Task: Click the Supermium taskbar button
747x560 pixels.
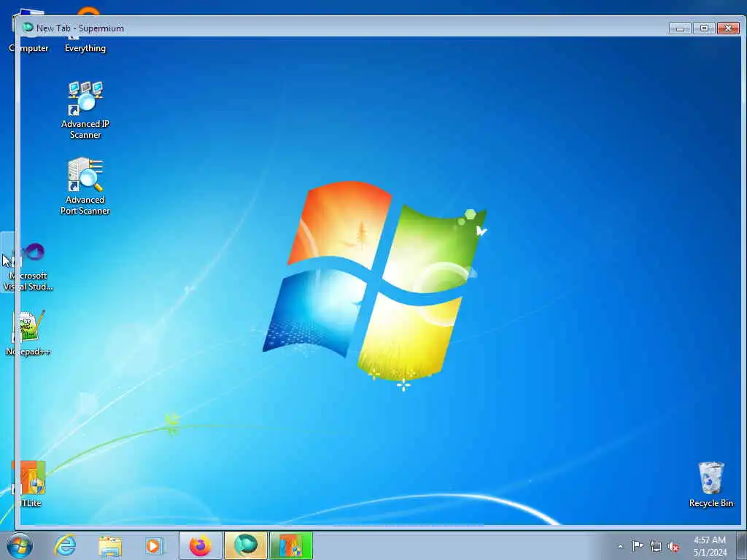Action: [x=245, y=545]
